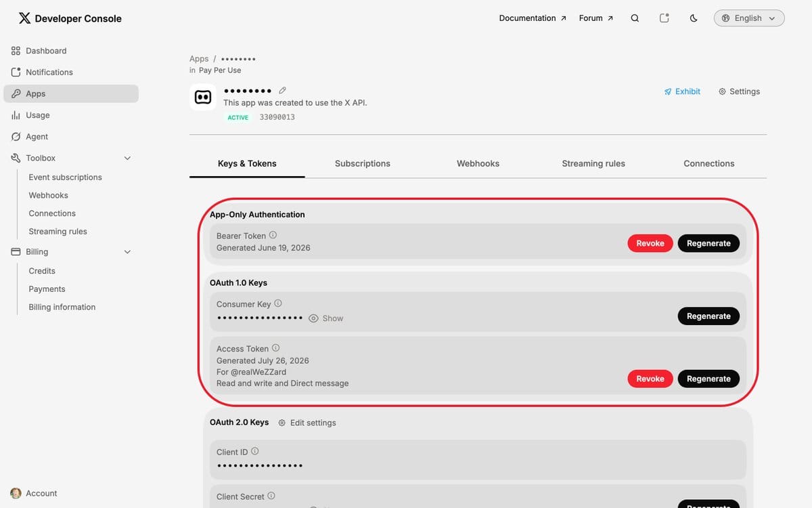Click Client ID info icon
The width and height of the screenshot is (812, 508).
click(x=255, y=451)
